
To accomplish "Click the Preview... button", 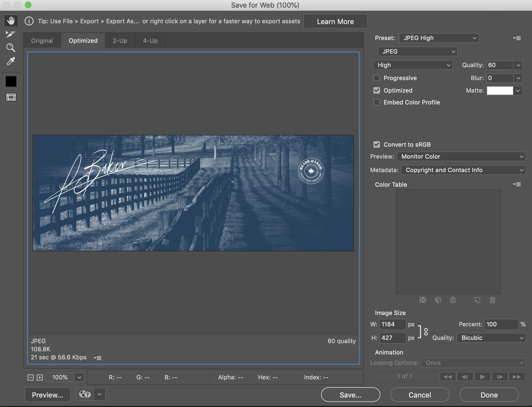I will tap(47, 395).
